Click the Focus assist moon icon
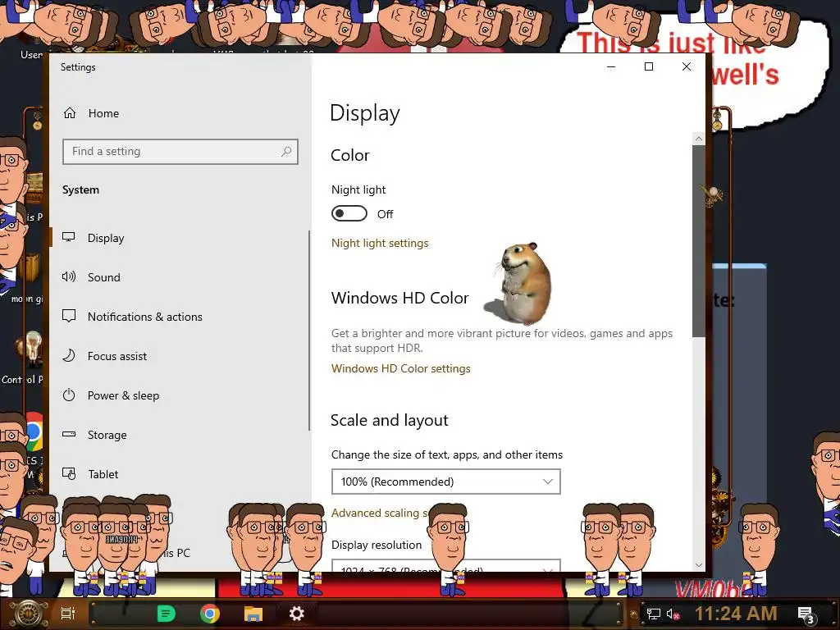This screenshot has width=840, height=630. (x=69, y=355)
